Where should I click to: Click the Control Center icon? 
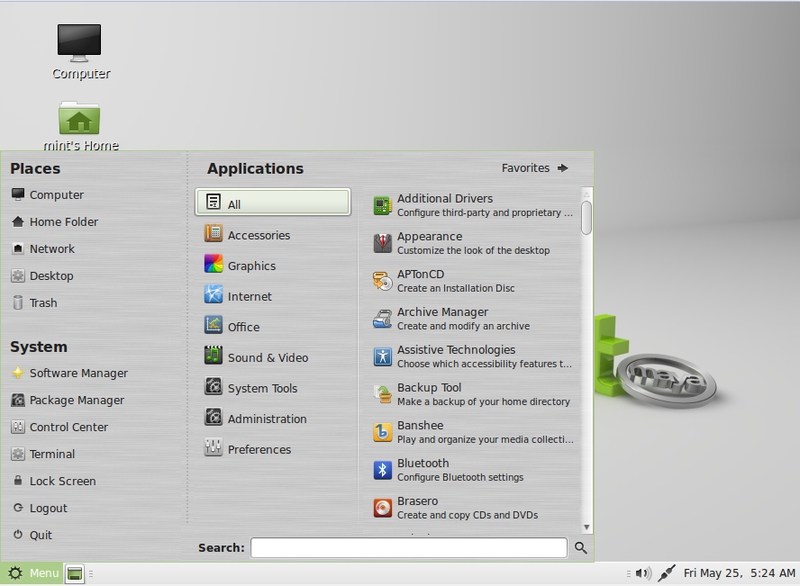[18, 427]
